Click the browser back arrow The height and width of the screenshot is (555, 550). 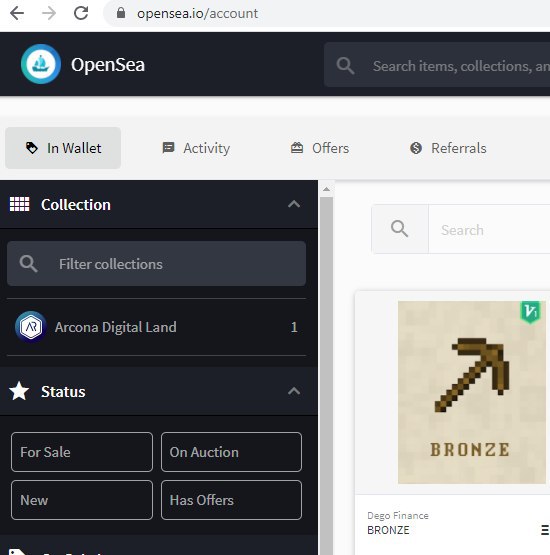pyautogui.click(x=17, y=13)
